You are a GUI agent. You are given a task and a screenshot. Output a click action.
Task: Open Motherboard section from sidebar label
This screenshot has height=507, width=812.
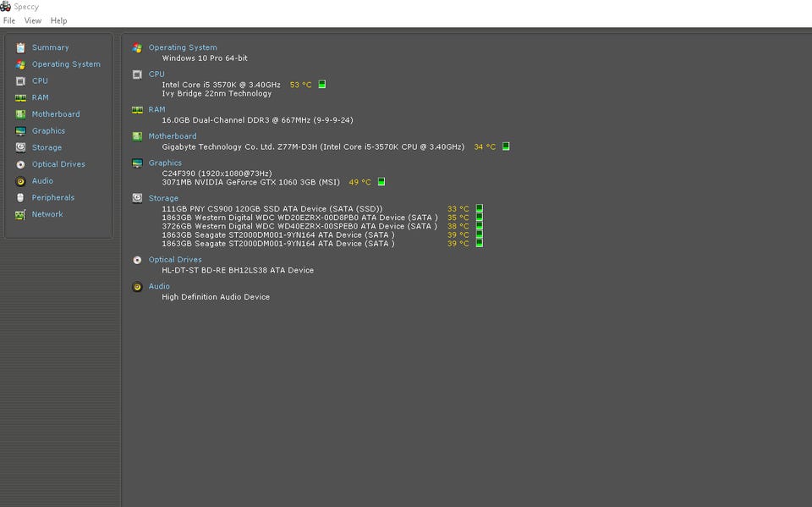click(x=56, y=113)
